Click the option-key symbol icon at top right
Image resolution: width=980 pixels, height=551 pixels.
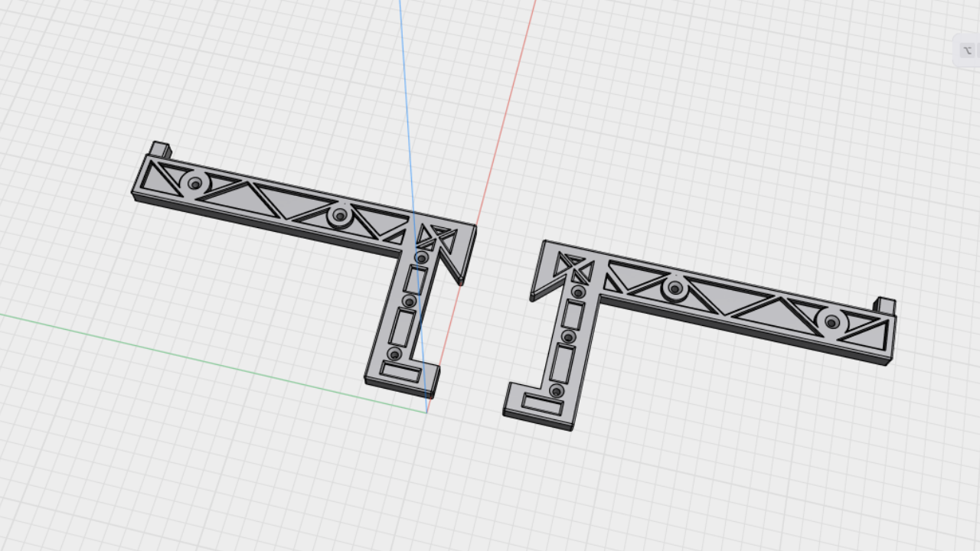pyautogui.click(x=968, y=51)
